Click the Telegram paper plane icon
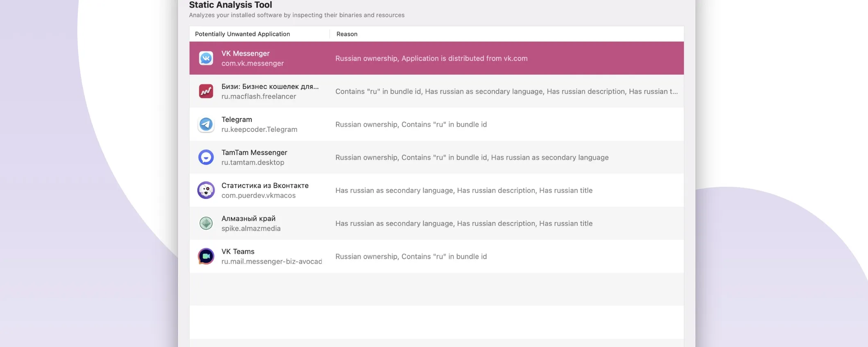This screenshot has width=868, height=347. 206,124
